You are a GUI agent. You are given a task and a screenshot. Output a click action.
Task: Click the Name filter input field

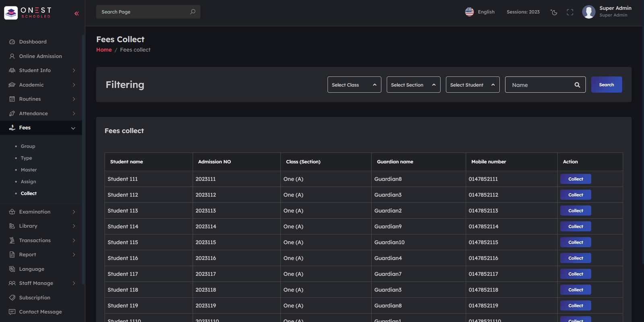545,85
